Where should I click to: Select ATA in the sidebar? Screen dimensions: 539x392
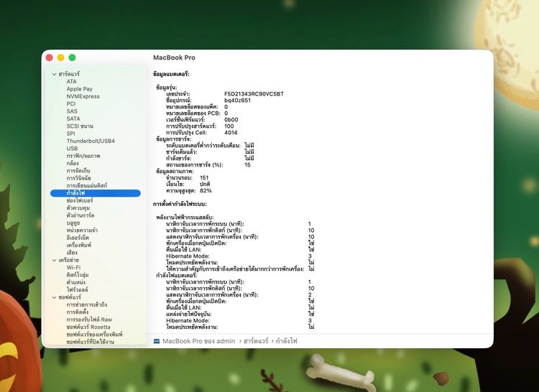(x=71, y=81)
